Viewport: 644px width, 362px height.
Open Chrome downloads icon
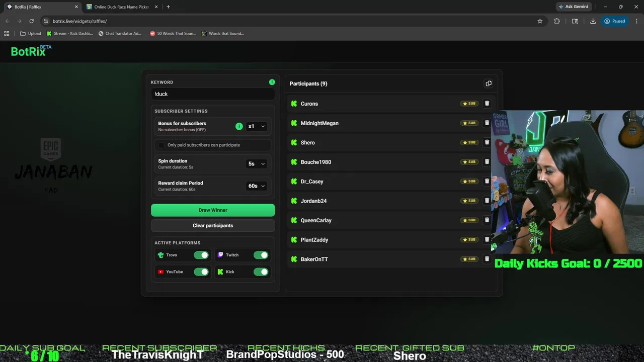(593, 21)
